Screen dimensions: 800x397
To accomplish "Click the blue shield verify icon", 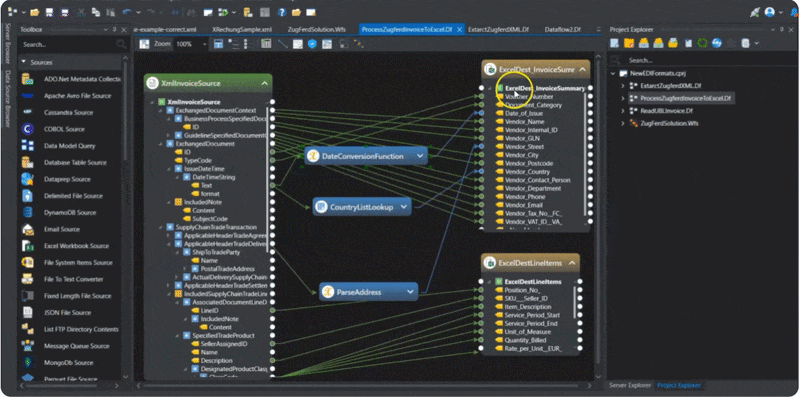I will coord(312,44).
